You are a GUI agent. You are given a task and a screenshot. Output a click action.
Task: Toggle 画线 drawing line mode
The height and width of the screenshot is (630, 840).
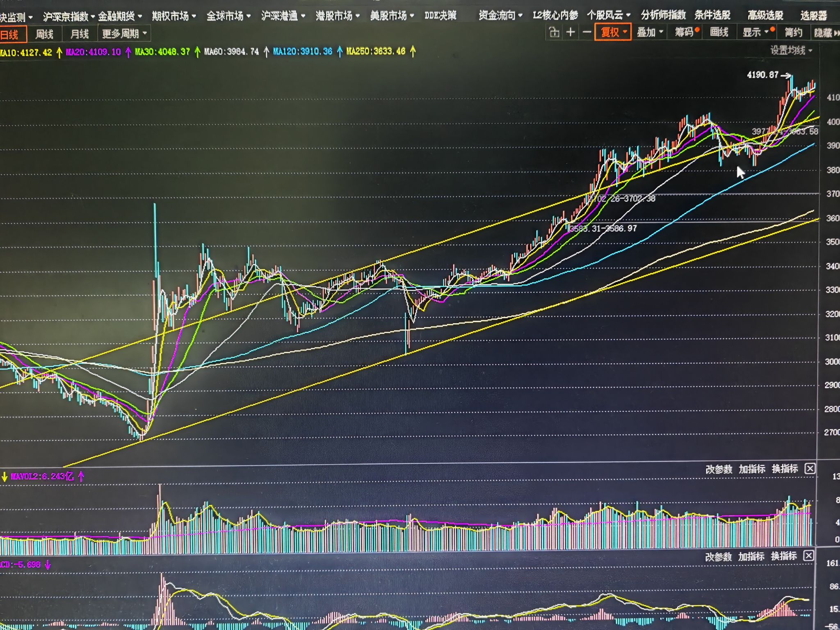[x=719, y=32]
